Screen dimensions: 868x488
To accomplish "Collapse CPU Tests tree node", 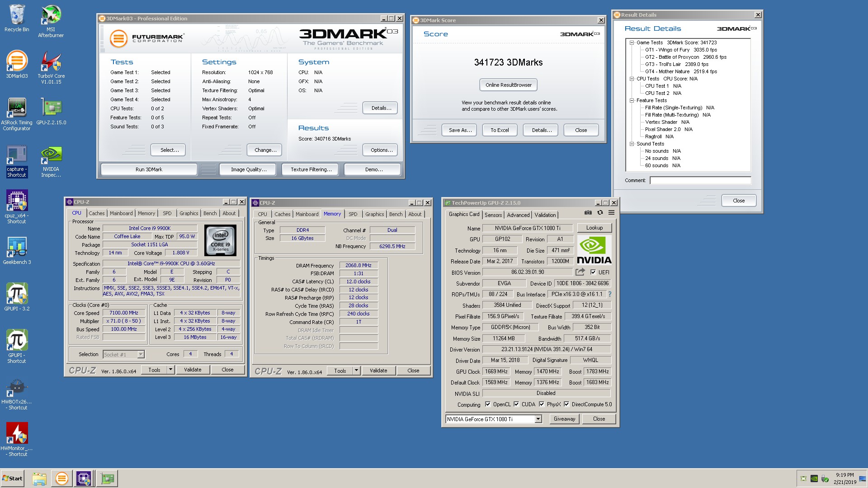I will [x=632, y=79].
